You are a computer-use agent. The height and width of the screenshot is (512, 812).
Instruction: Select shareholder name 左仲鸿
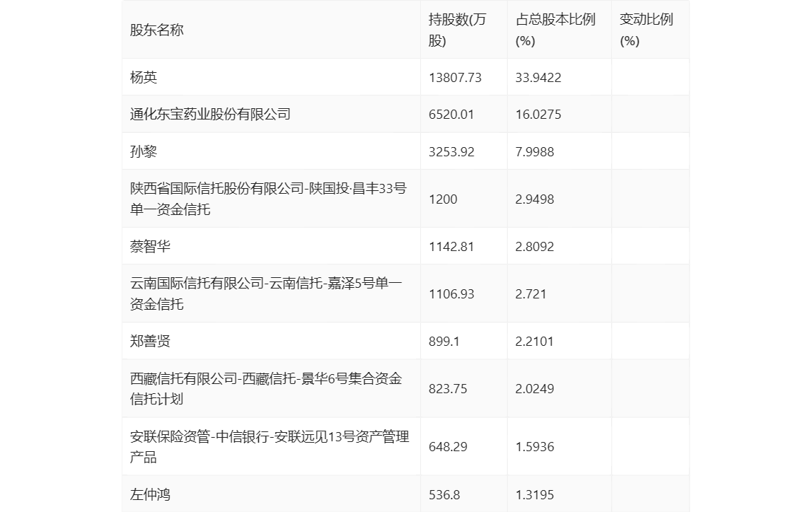tap(150, 494)
